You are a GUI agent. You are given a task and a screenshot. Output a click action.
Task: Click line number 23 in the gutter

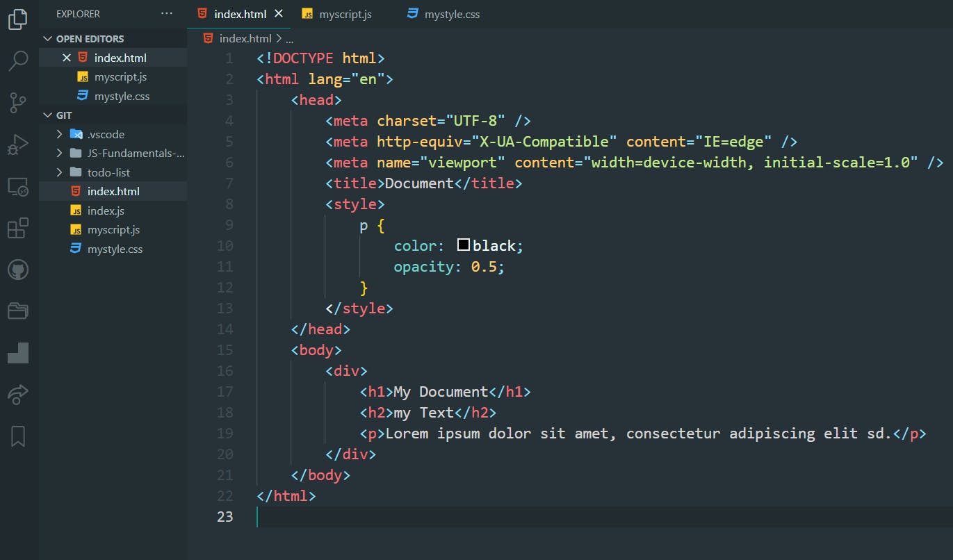pyautogui.click(x=225, y=516)
